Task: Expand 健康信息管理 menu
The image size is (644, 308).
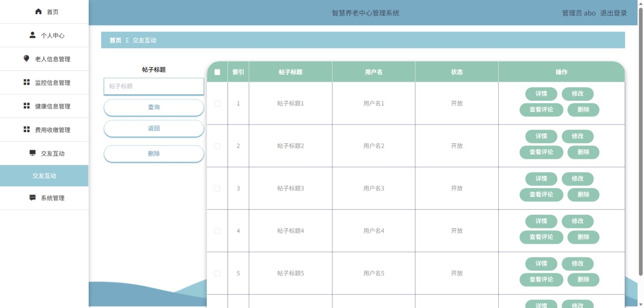Action: [x=44, y=106]
